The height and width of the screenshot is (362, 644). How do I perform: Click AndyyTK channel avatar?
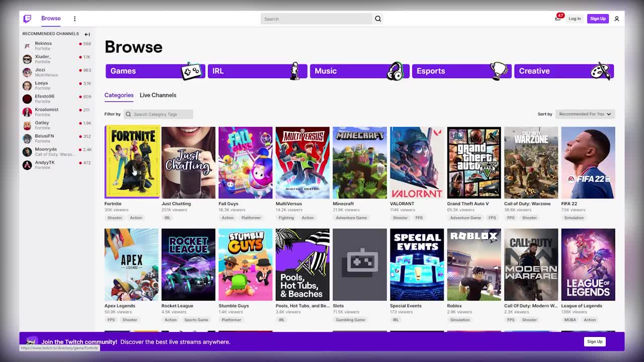[27, 165]
